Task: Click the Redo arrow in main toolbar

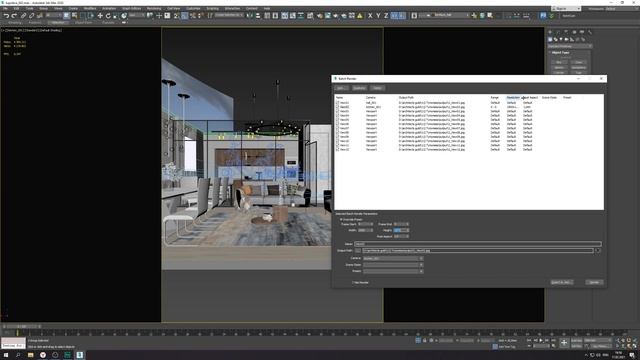Action: [x=14, y=16]
